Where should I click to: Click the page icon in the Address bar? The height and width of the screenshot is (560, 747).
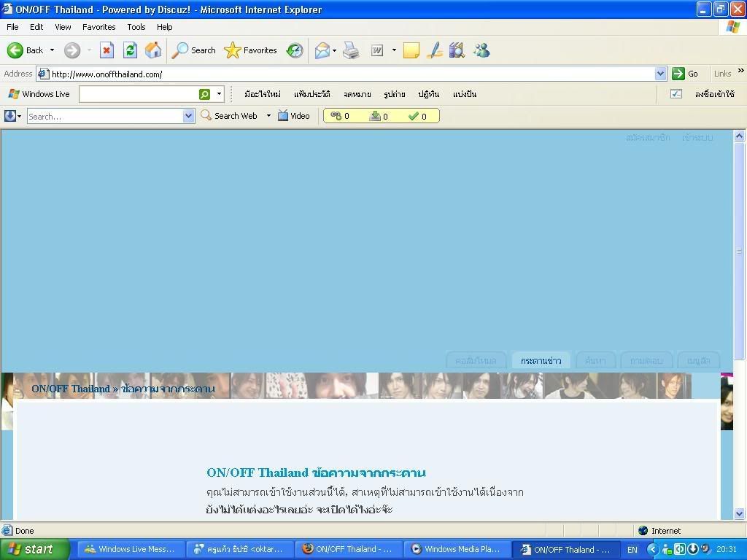pyautogui.click(x=43, y=74)
